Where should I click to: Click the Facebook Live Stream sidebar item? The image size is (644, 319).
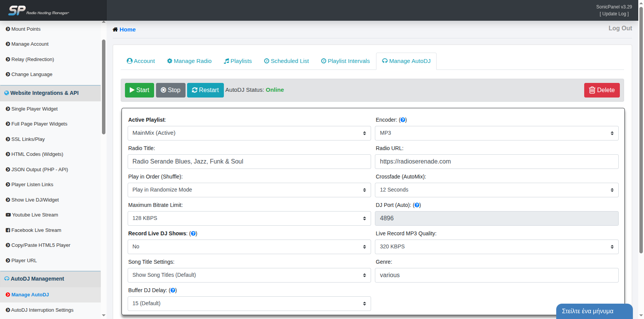(36, 230)
